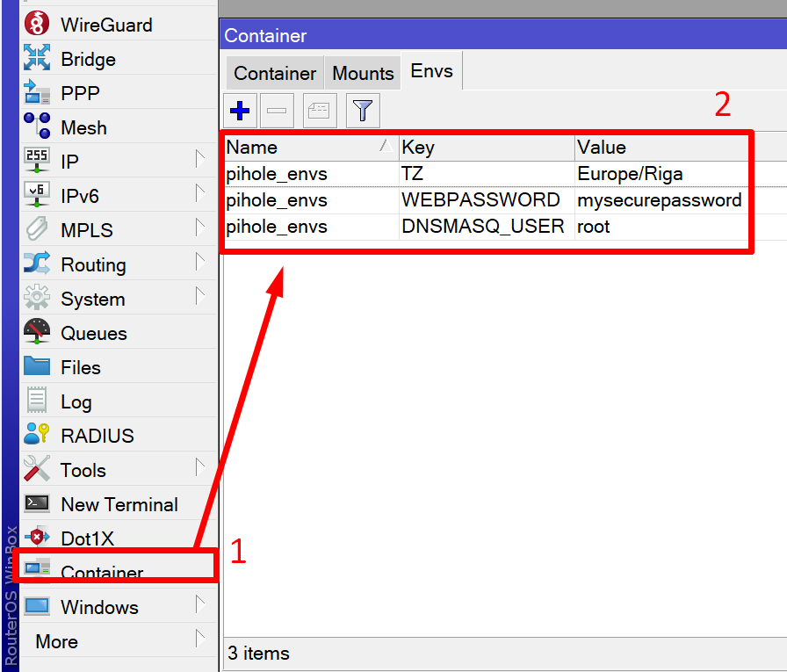Click the root value cell

(x=661, y=227)
